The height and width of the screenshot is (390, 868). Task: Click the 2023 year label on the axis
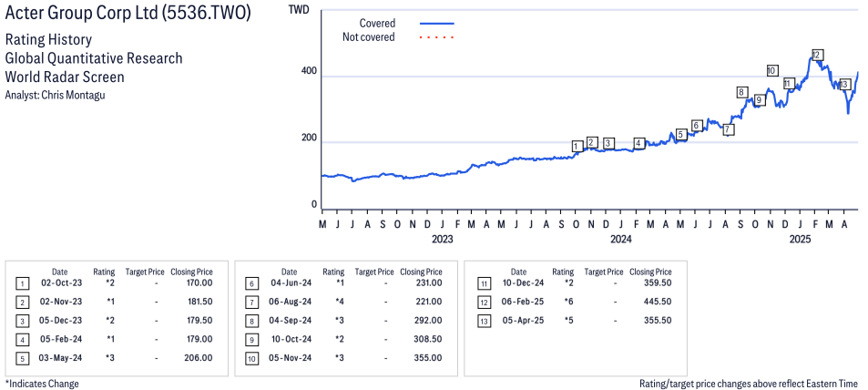click(443, 240)
